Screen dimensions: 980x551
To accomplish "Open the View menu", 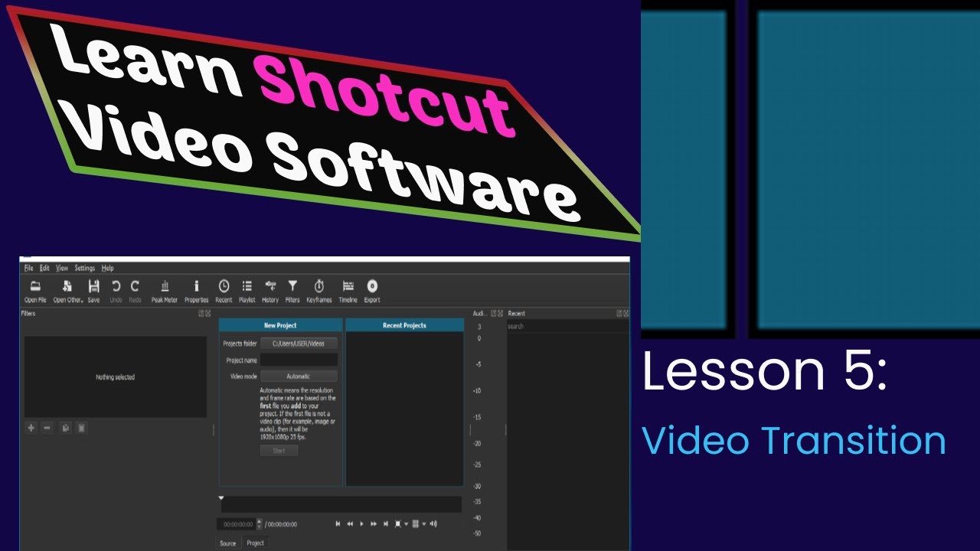I will tap(62, 268).
